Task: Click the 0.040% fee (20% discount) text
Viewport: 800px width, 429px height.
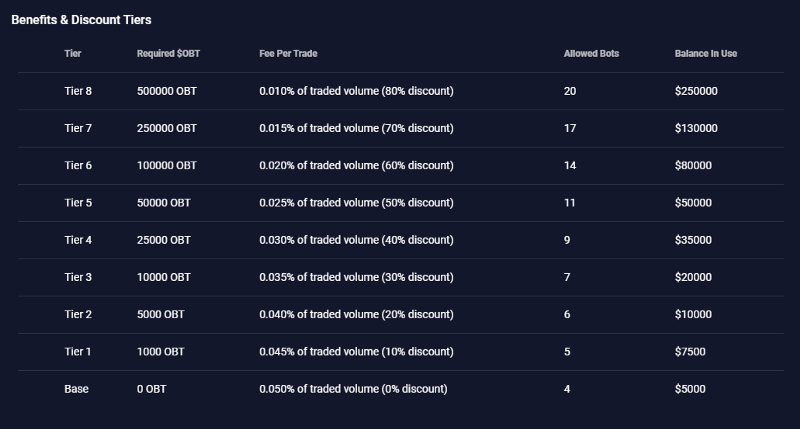Action: pyautogui.click(x=356, y=314)
